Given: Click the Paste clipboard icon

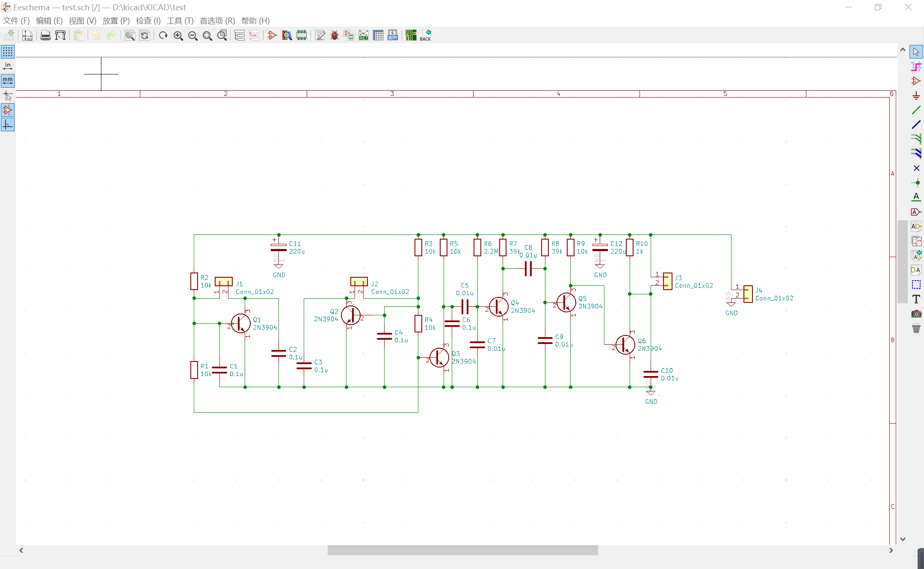Looking at the screenshot, I should (x=78, y=35).
